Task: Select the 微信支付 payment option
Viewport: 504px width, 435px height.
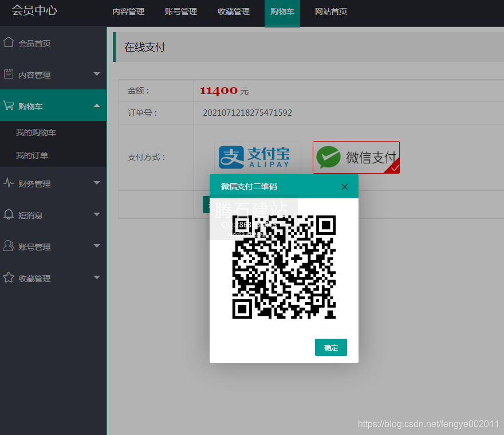Action: 356,158
